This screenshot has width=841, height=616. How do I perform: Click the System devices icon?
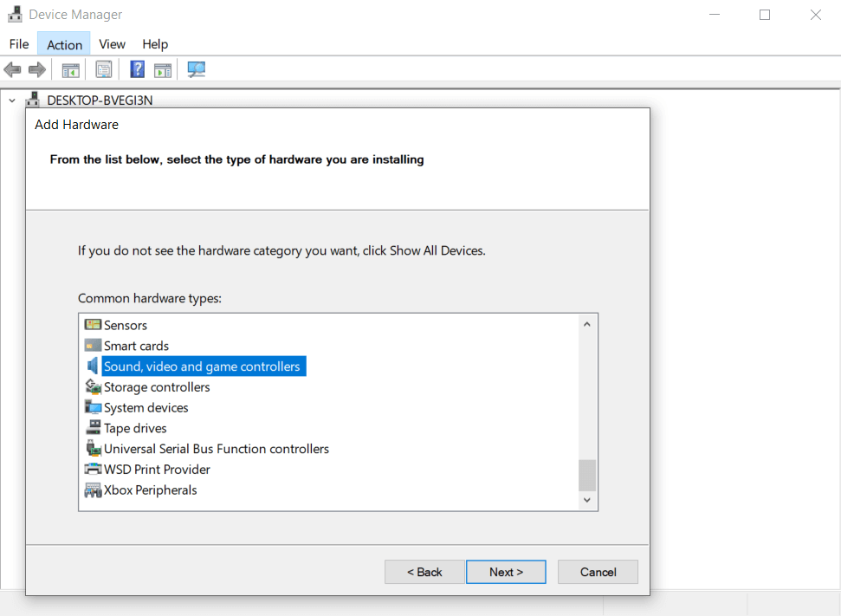pyautogui.click(x=93, y=406)
